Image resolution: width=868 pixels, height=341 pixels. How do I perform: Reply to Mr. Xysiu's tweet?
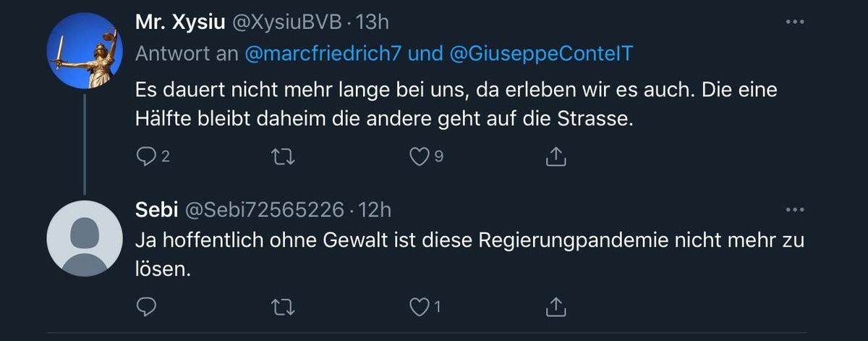(146, 156)
